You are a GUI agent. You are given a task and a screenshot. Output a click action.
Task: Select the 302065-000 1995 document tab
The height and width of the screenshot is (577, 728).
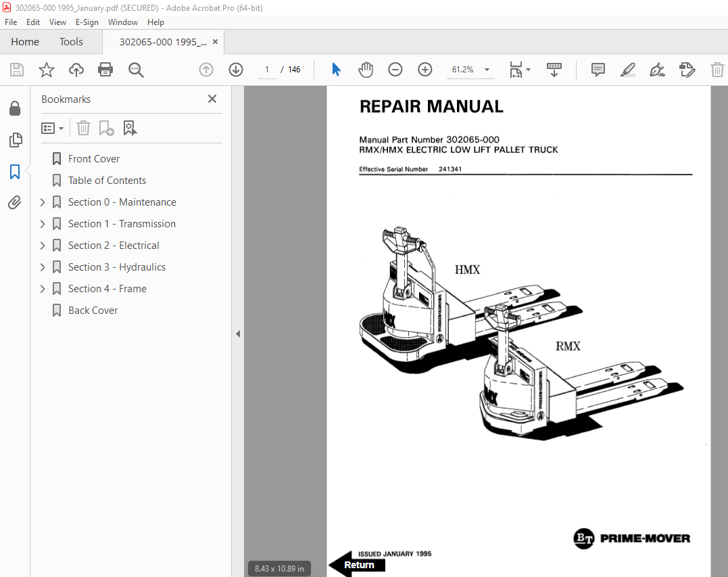pyautogui.click(x=163, y=42)
